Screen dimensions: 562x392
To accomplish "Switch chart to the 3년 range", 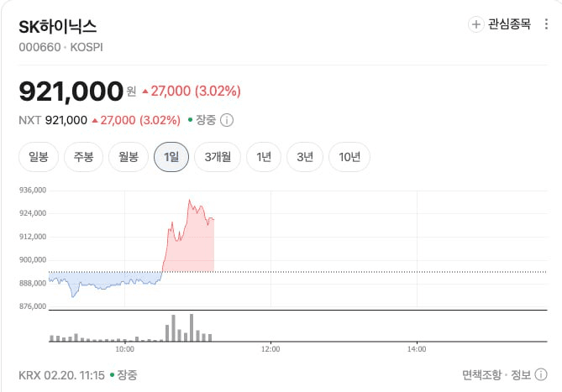I will pos(304,156).
